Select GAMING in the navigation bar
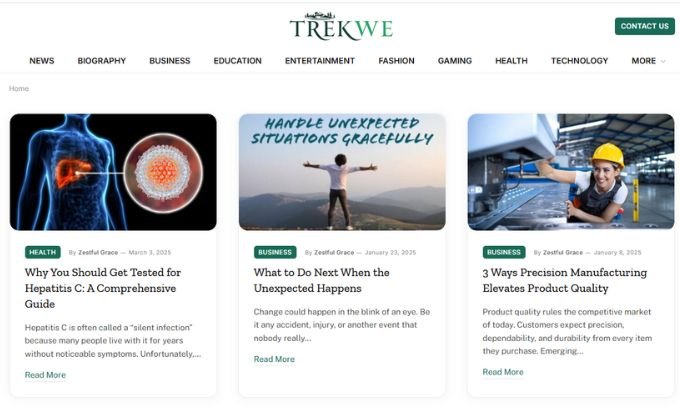680x409 pixels. pyautogui.click(x=454, y=61)
